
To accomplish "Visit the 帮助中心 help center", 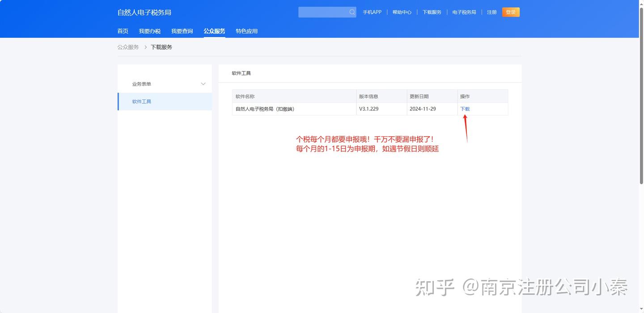I will pyautogui.click(x=402, y=12).
